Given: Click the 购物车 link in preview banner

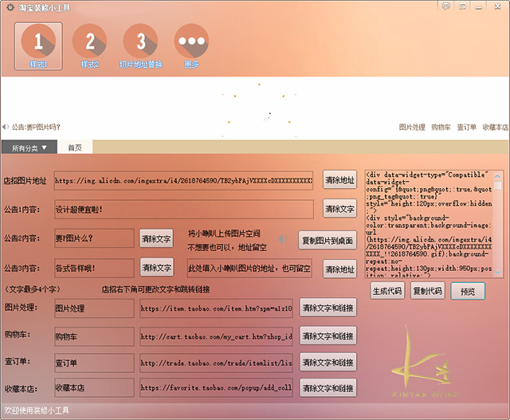Looking at the screenshot, I should pos(441,128).
